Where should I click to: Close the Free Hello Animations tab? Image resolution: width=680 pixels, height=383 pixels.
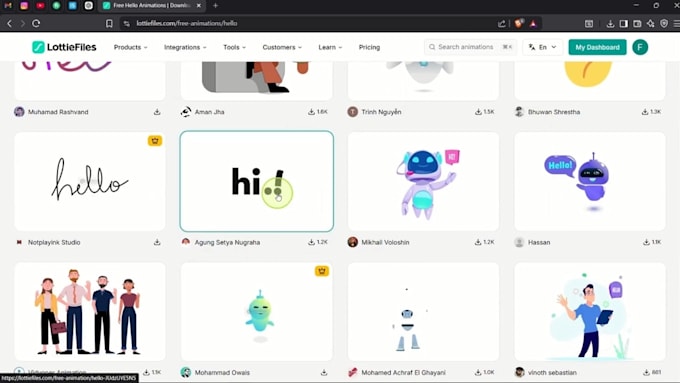coord(199,6)
